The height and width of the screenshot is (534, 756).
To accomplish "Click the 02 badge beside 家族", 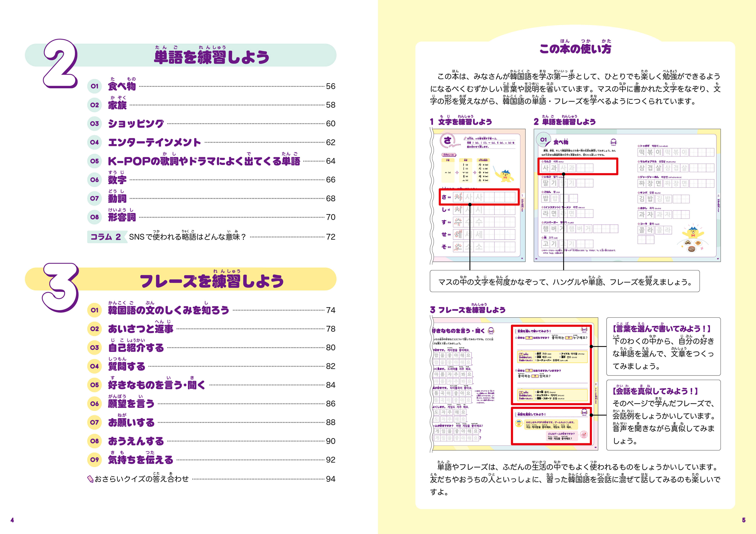I will pyautogui.click(x=94, y=105).
